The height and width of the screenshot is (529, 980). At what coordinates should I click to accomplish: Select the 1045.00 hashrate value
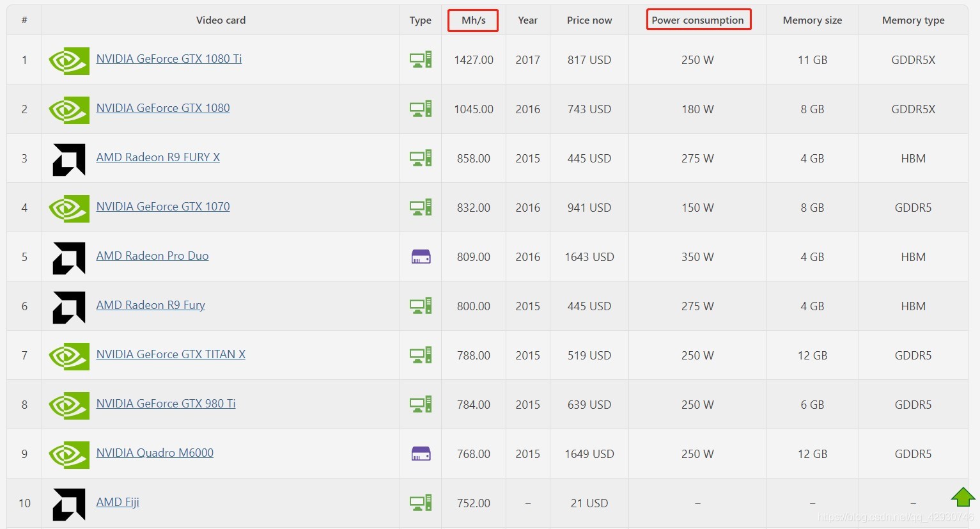coord(474,109)
